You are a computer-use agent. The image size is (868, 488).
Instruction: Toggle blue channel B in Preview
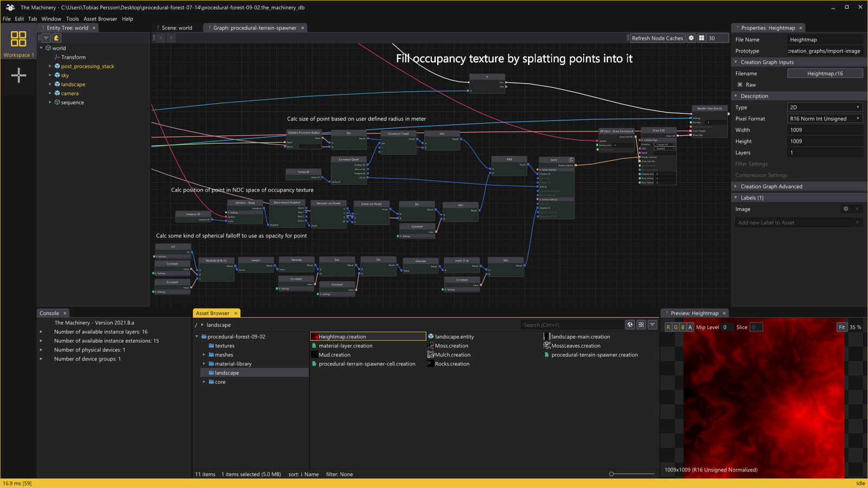click(x=682, y=327)
